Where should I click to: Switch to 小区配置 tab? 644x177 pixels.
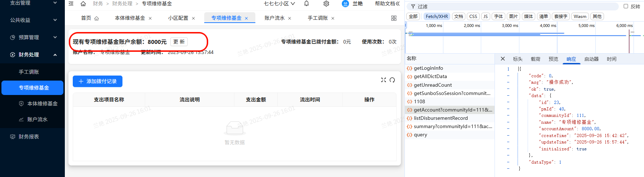pos(178,18)
